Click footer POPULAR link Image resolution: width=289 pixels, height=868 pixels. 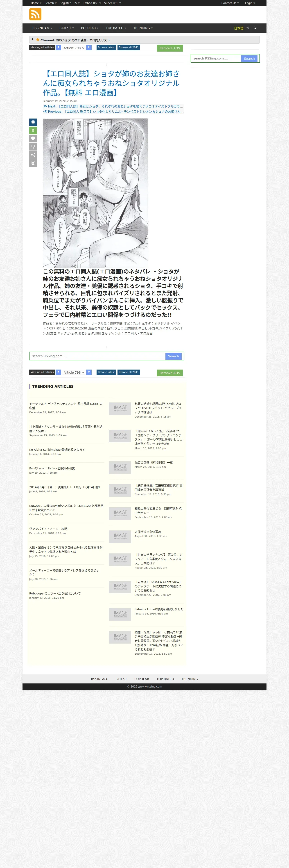142,679
